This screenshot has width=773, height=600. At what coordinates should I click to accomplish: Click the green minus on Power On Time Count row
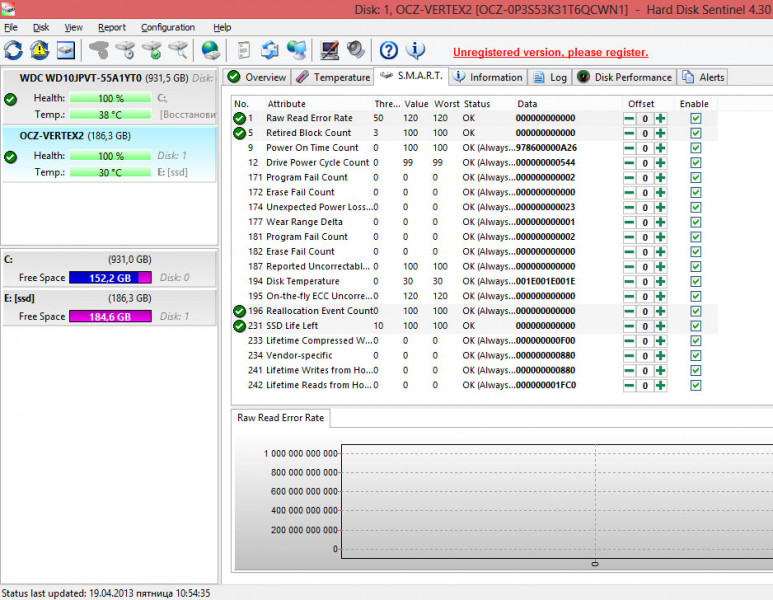[x=629, y=148]
